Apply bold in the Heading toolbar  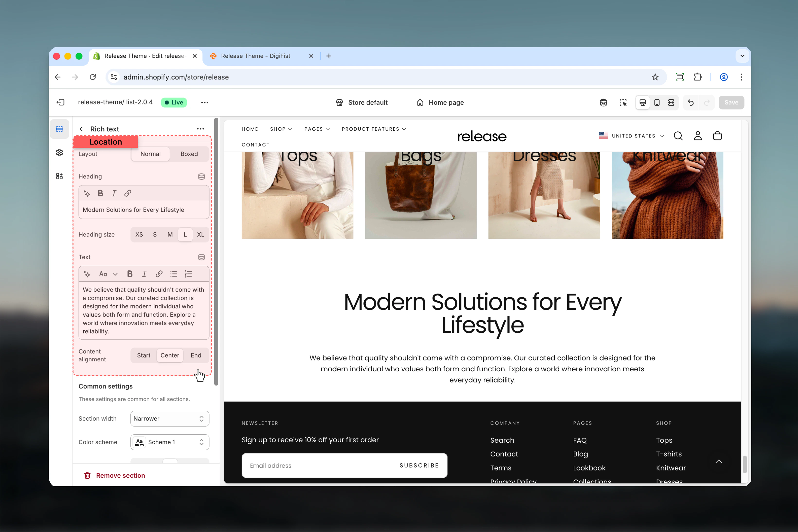[x=100, y=193]
